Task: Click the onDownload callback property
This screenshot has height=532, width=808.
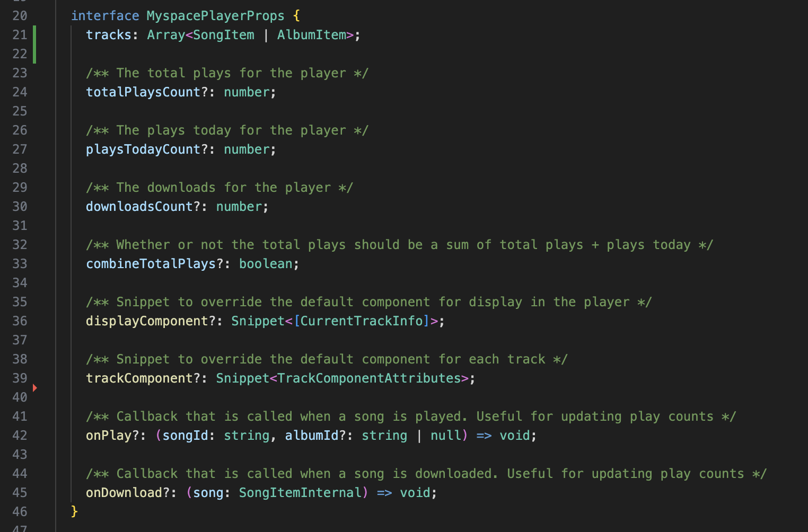Action: (124, 493)
